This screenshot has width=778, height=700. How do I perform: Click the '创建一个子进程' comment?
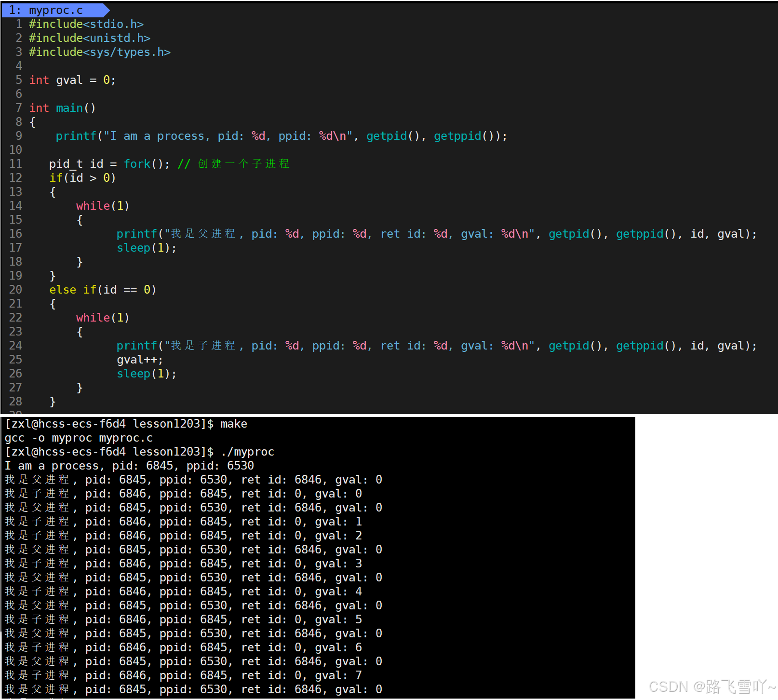[x=234, y=164]
